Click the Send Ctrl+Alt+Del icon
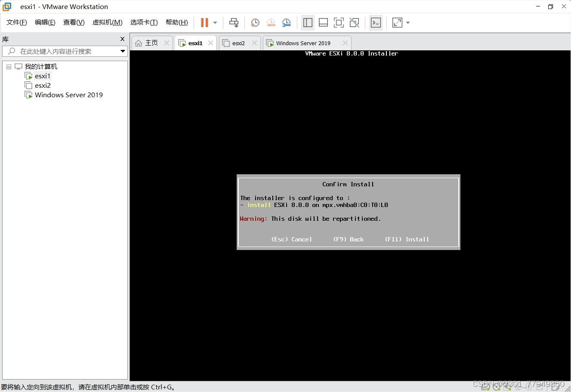Viewport: 571px width, 392px height. [x=234, y=23]
